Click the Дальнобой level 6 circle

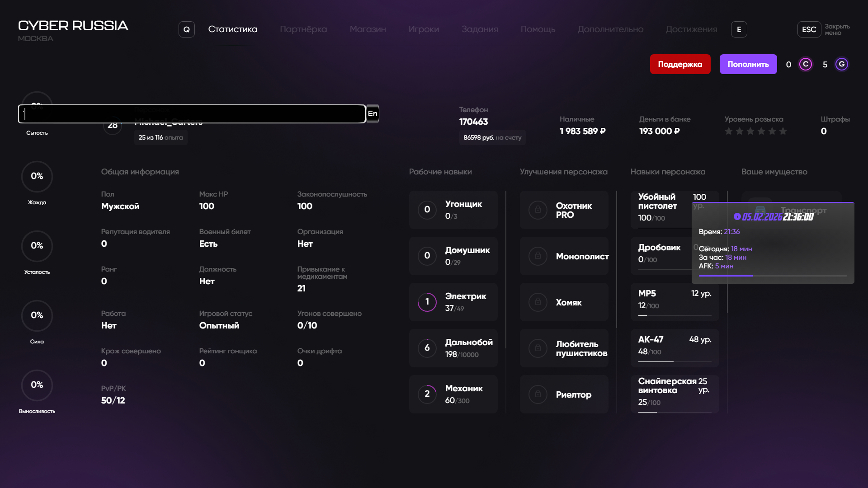click(427, 348)
